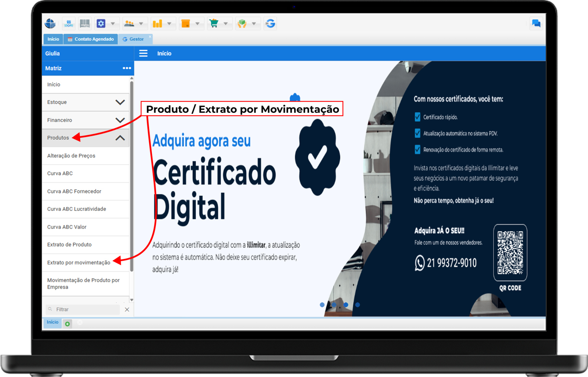The width and height of the screenshot is (588, 377).
Task: Open the yellow bar chart icon
Action: [157, 23]
